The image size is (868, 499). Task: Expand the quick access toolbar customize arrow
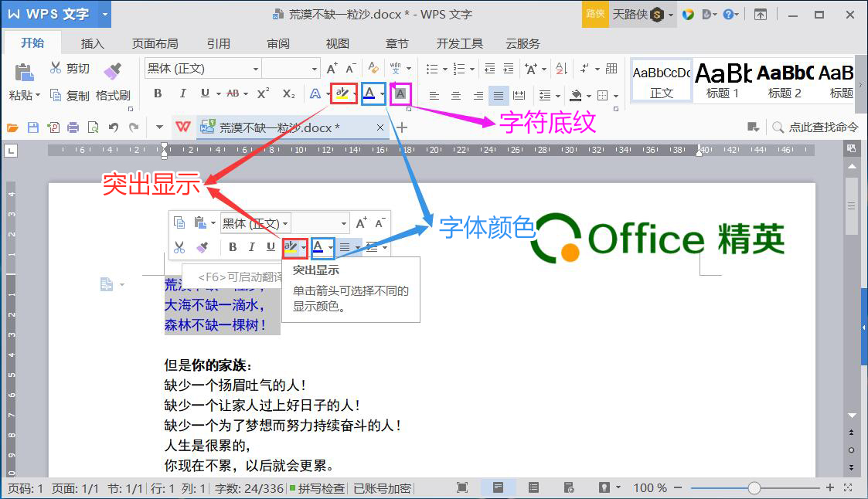(x=159, y=127)
